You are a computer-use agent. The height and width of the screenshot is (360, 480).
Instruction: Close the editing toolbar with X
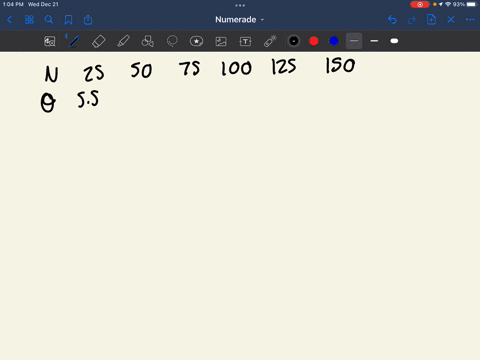(451, 20)
